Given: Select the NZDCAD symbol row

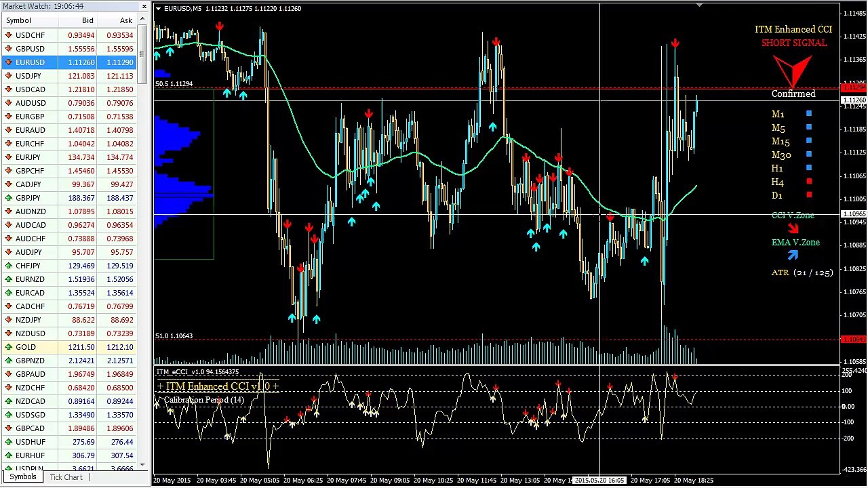Looking at the screenshot, I should click(68, 401).
